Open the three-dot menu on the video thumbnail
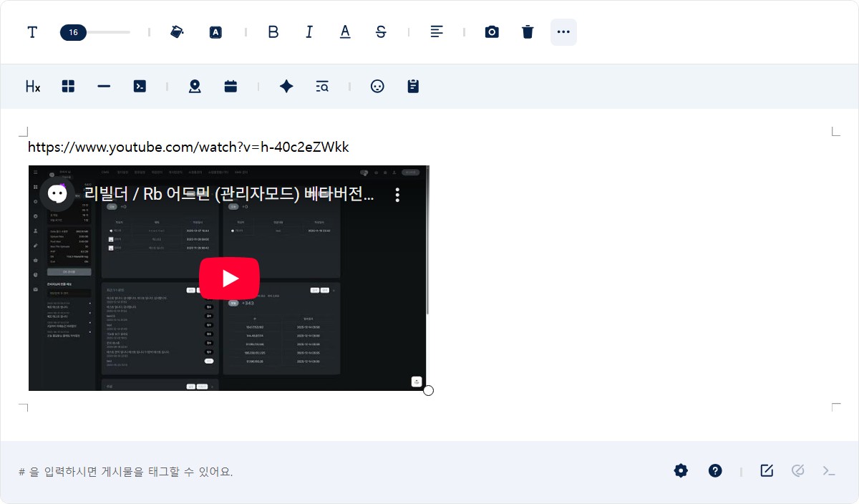 click(x=397, y=194)
